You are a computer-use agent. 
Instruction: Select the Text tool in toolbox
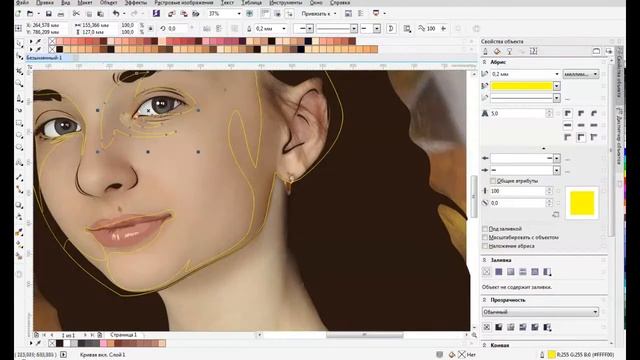tap(19, 162)
